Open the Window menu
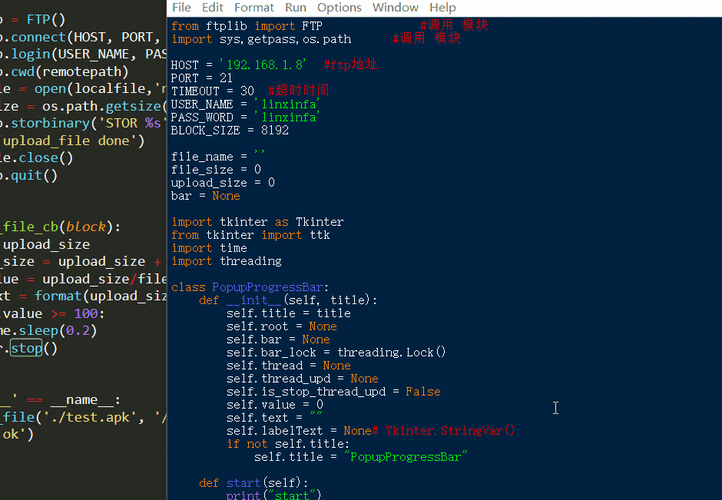 click(395, 7)
